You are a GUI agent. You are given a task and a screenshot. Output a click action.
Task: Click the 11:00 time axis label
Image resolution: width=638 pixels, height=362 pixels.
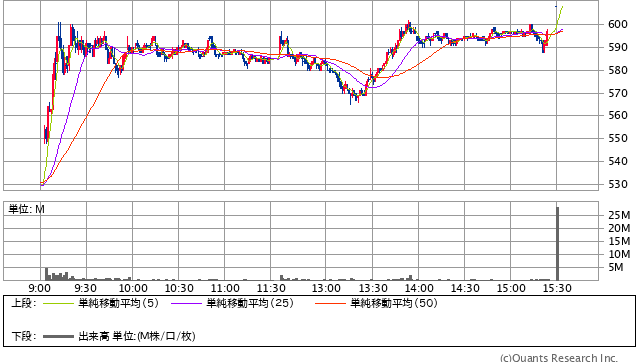pyautogui.click(x=225, y=288)
